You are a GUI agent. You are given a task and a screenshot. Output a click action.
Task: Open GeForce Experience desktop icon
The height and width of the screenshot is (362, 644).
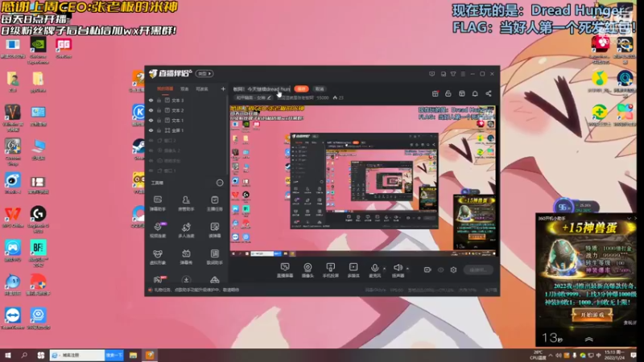coord(38,50)
